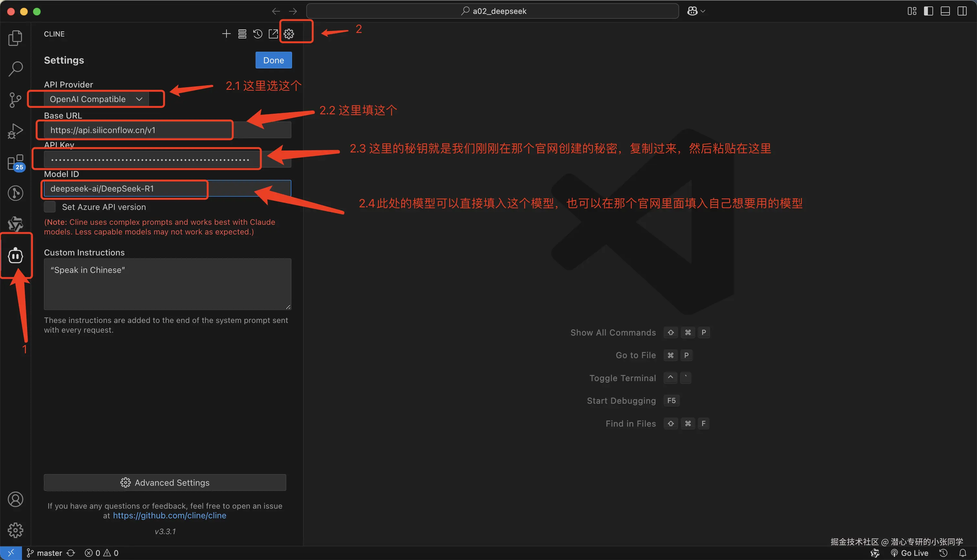The image size is (977, 560).
Task: Click into the Model ID field
Action: point(127,189)
